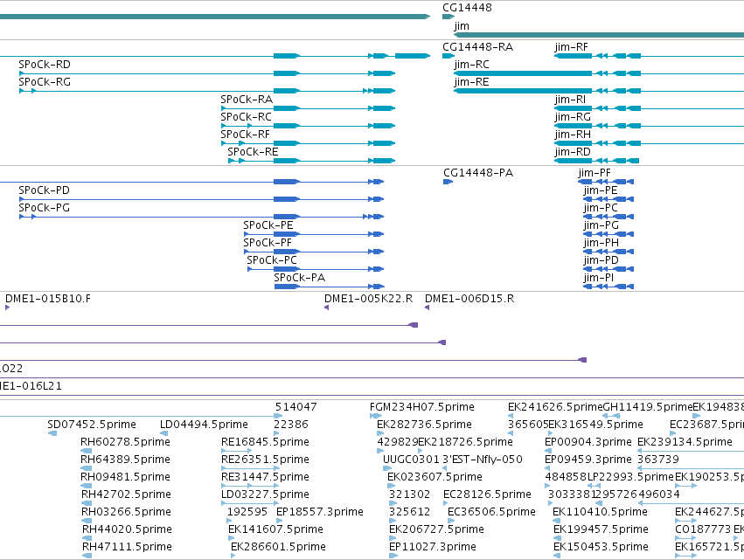The image size is (744, 560).
Task: Select the EP11027.3prime EST label
Action: click(x=432, y=547)
